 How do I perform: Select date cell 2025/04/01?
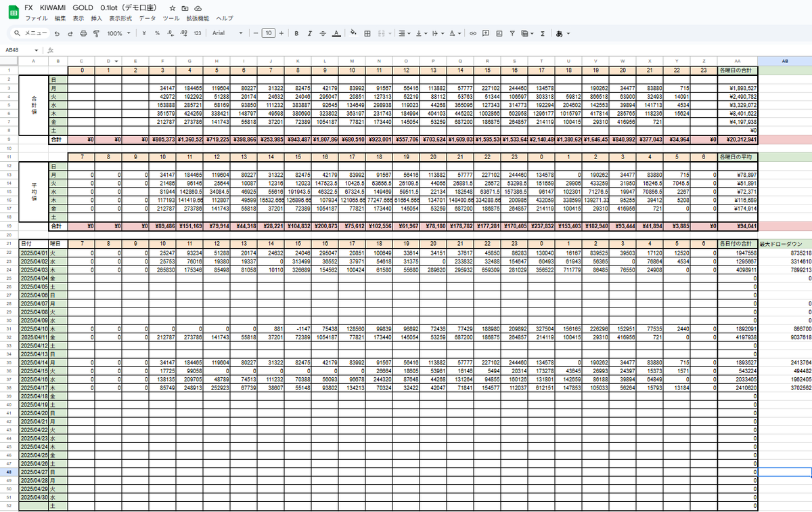(x=34, y=251)
